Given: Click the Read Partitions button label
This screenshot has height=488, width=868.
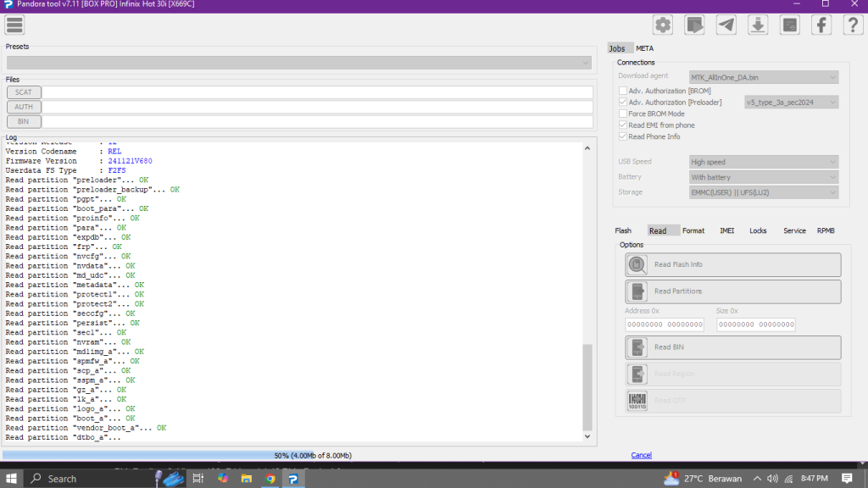Looking at the screenshot, I should click(678, 291).
